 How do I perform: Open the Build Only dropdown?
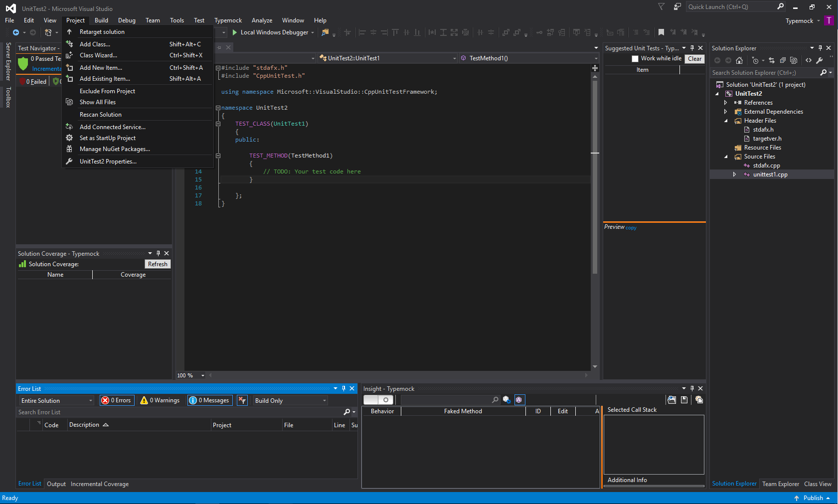[290, 401]
